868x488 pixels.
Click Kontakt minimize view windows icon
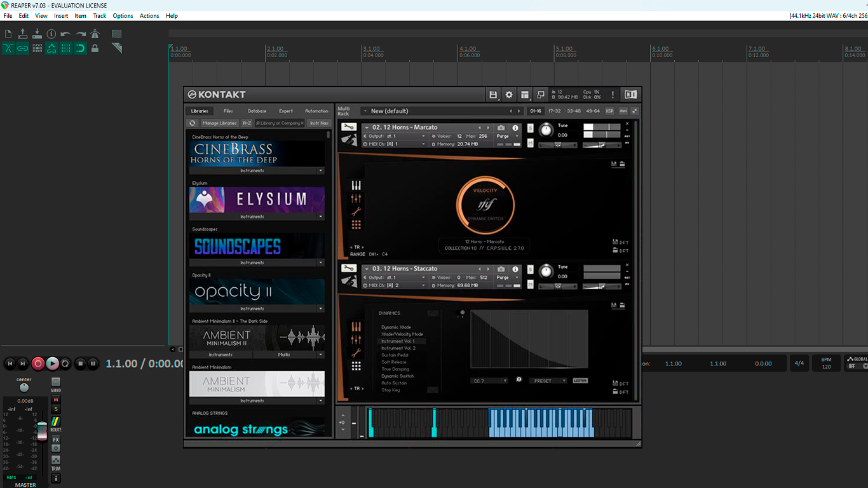point(541,95)
